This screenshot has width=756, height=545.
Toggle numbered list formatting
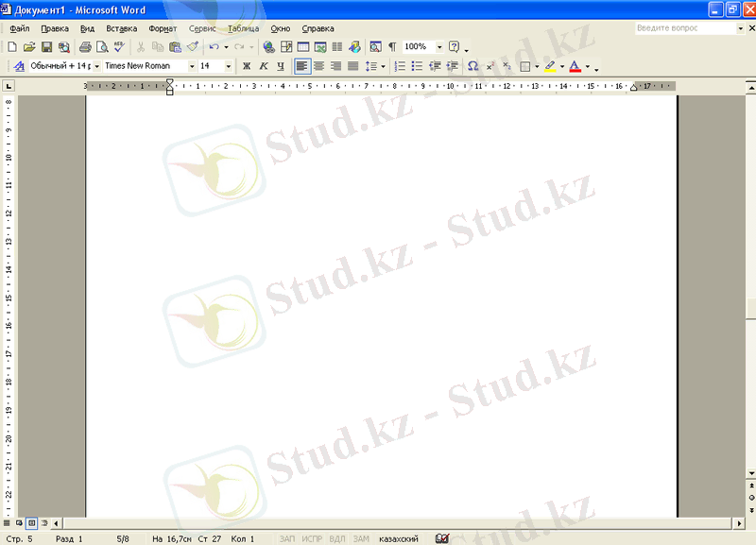tap(400, 66)
